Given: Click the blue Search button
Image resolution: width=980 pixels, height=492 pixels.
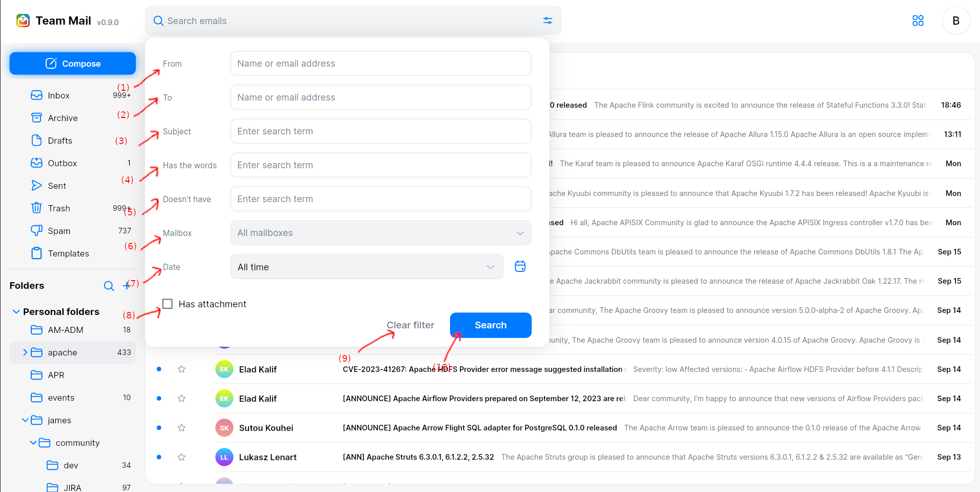Looking at the screenshot, I should click(491, 325).
